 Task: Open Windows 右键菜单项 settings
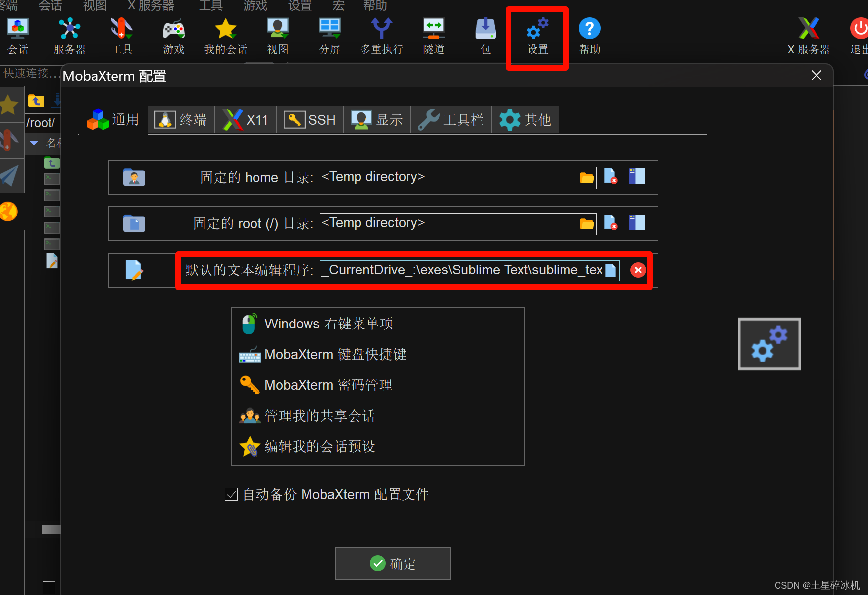[x=317, y=324]
